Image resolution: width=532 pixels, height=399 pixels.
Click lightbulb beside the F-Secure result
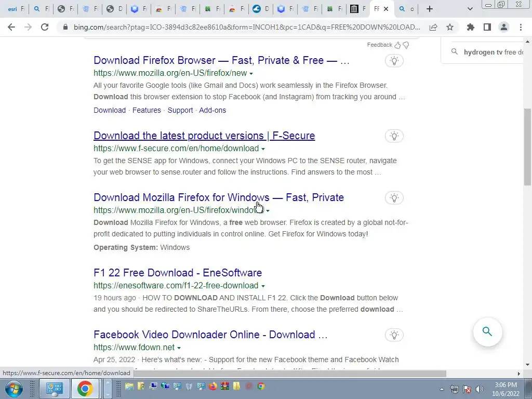(x=394, y=136)
